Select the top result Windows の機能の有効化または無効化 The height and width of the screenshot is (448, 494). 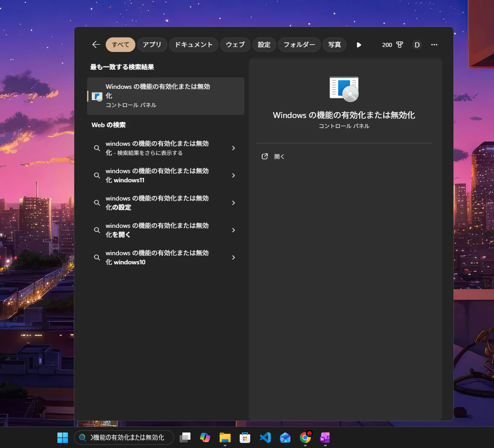165,96
